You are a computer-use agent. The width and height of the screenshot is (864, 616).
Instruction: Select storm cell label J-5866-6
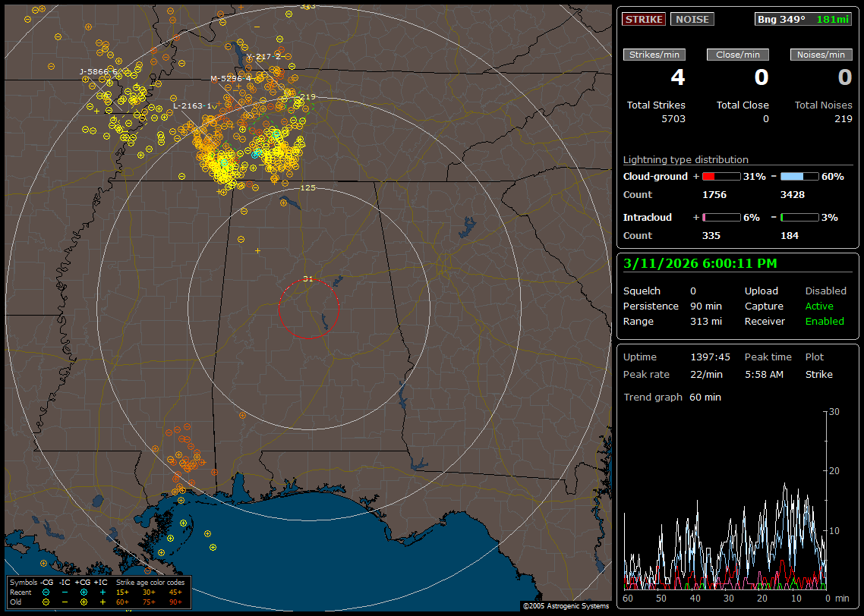click(99, 71)
